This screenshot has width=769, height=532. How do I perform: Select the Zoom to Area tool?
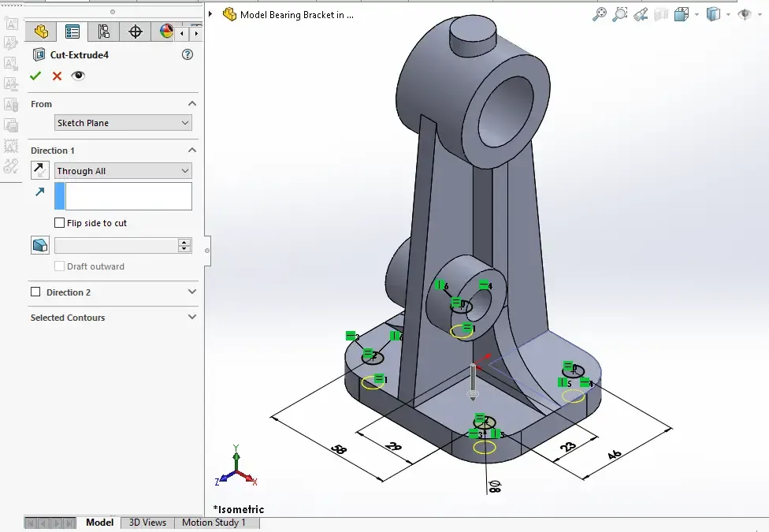620,14
